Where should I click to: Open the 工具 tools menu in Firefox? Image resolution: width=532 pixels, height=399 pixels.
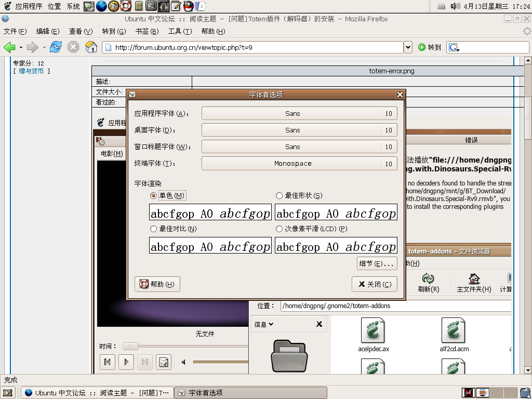pos(180,31)
